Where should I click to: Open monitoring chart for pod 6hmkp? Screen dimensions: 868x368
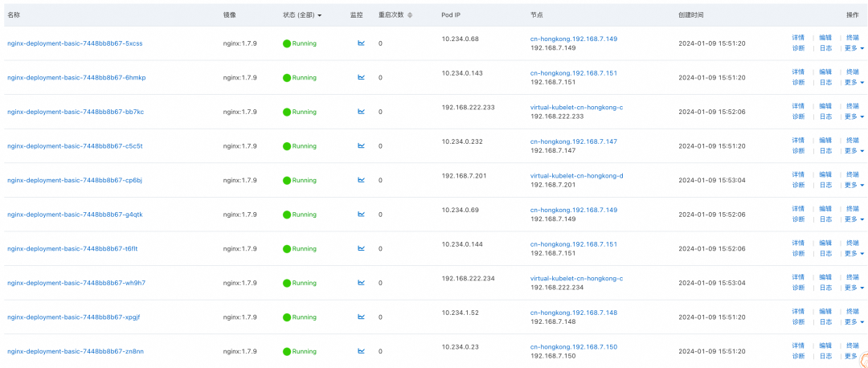pyautogui.click(x=362, y=77)
